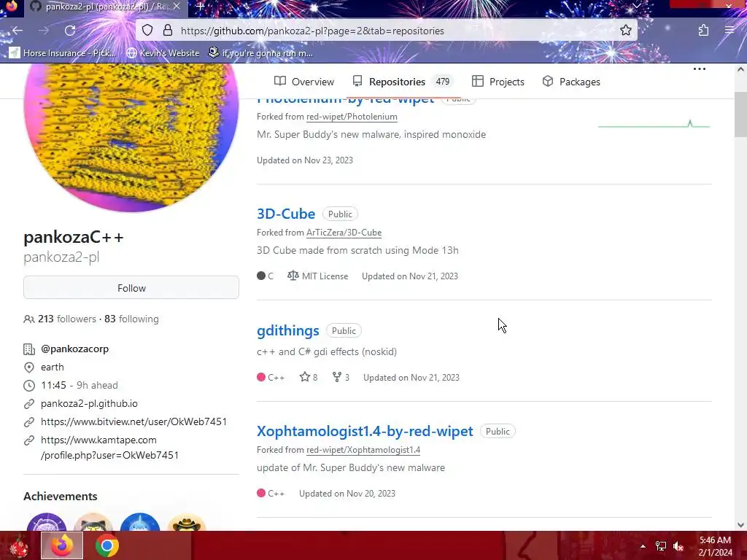Click the page vertical scrollbar thumb

[x=741, y=114]
